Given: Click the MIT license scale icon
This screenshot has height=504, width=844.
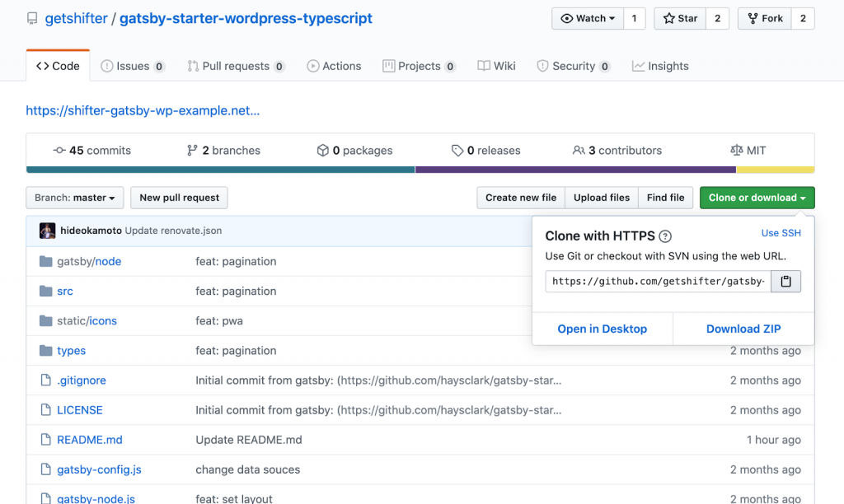Looking at the screenshot, I should tap(736, 151).
